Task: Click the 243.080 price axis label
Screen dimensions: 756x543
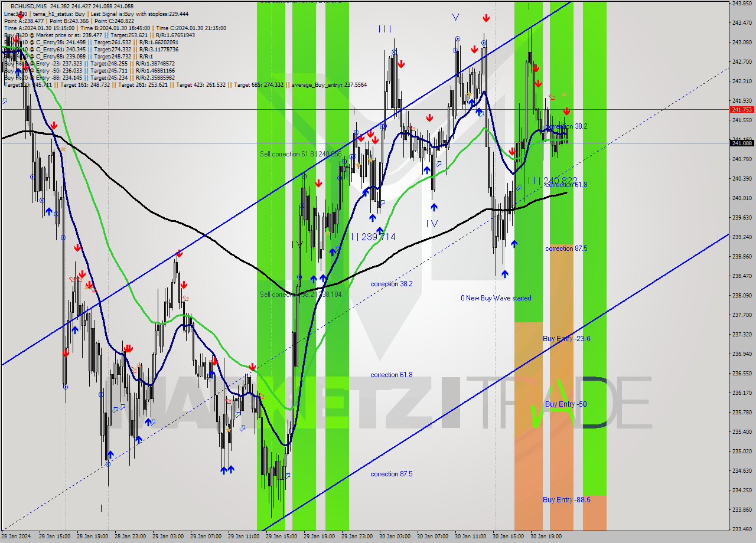Action: click(x=742, y=42)
